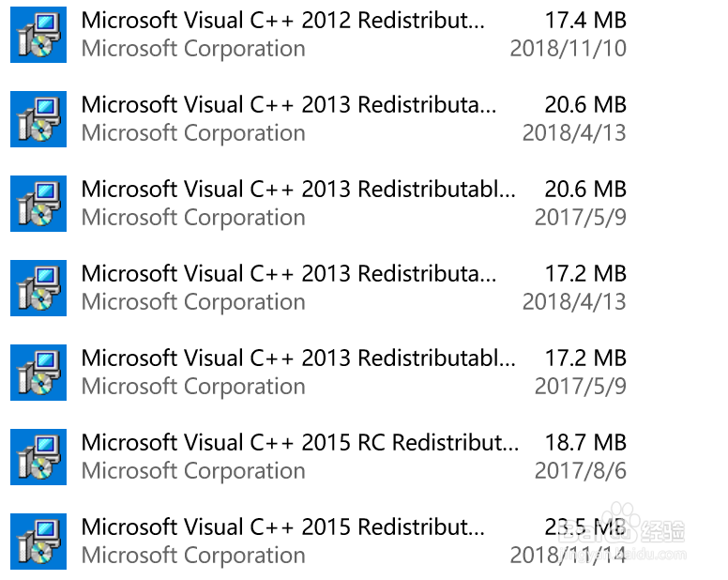
Task: Select Microsoft Visual C++ 2015 RC Redistributable name
Action: 299,443
